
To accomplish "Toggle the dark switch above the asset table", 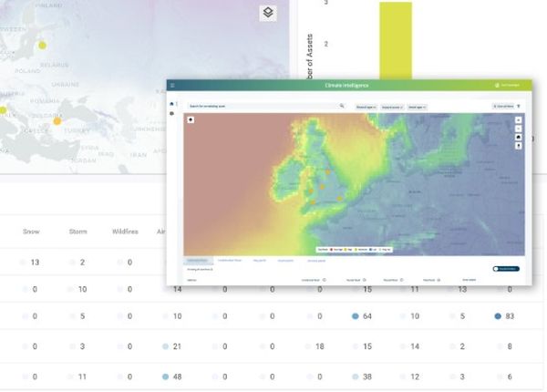I will pos(506,269).
